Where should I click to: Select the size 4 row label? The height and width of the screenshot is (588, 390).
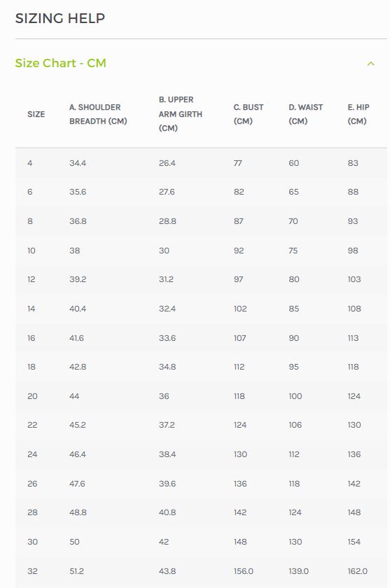30,163
